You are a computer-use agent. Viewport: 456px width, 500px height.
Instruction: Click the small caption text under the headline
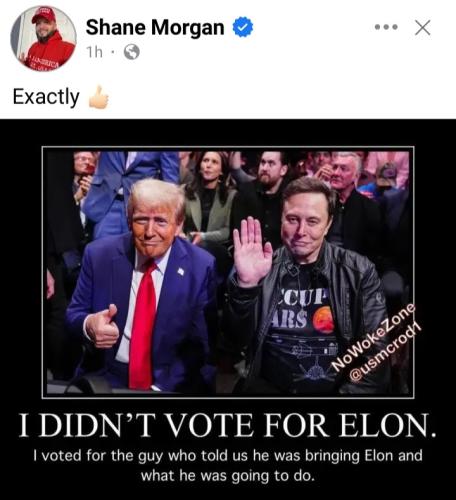tap(228, 465)
